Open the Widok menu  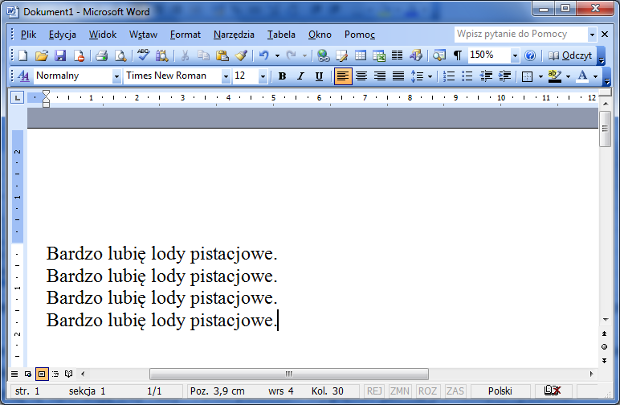coord(102,35)
